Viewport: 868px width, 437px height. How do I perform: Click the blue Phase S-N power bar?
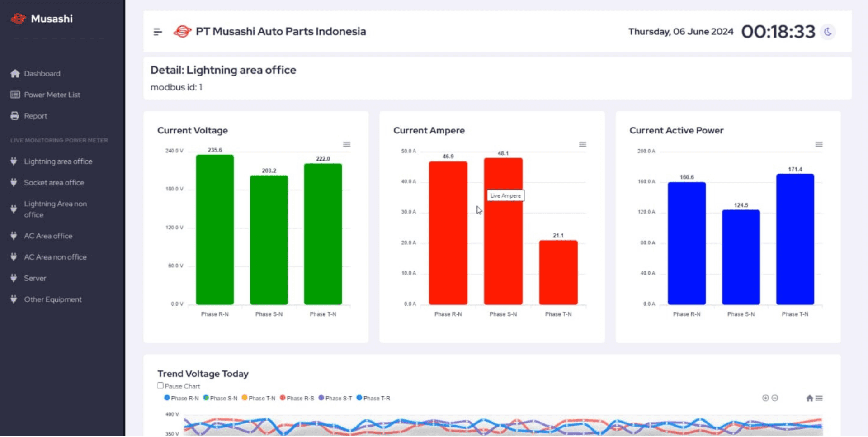[x=741, y=257]
